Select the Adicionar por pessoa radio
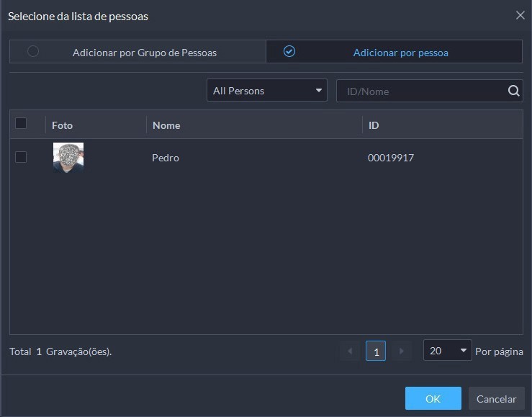Viewport: 532px width, 417px height. click(x=289, y=52)
